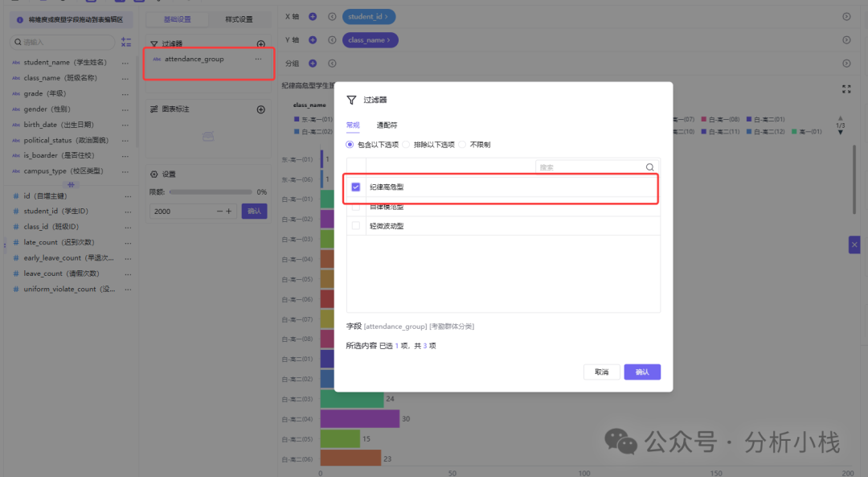
Task: Open more options for class_name field
Action: pos(125,78)
